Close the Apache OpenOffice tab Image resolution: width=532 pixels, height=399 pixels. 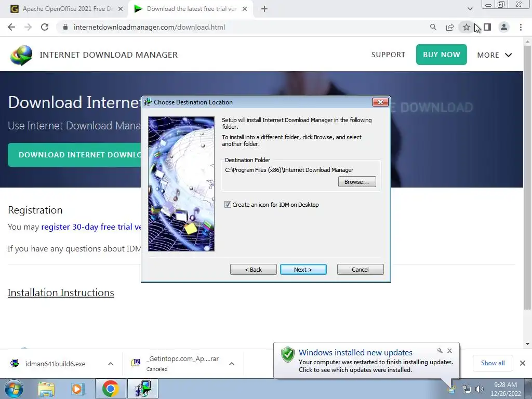121,9
